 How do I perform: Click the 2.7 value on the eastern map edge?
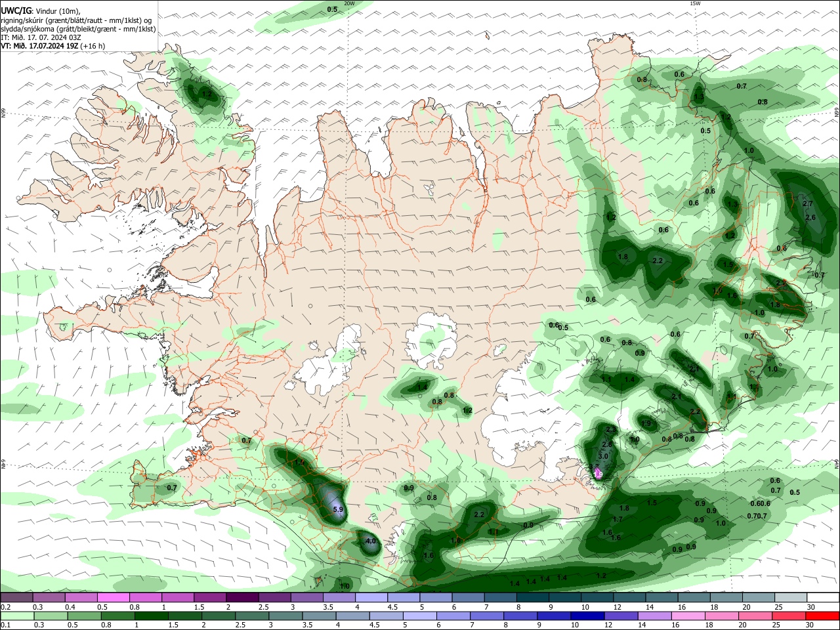tap(808, 204)
